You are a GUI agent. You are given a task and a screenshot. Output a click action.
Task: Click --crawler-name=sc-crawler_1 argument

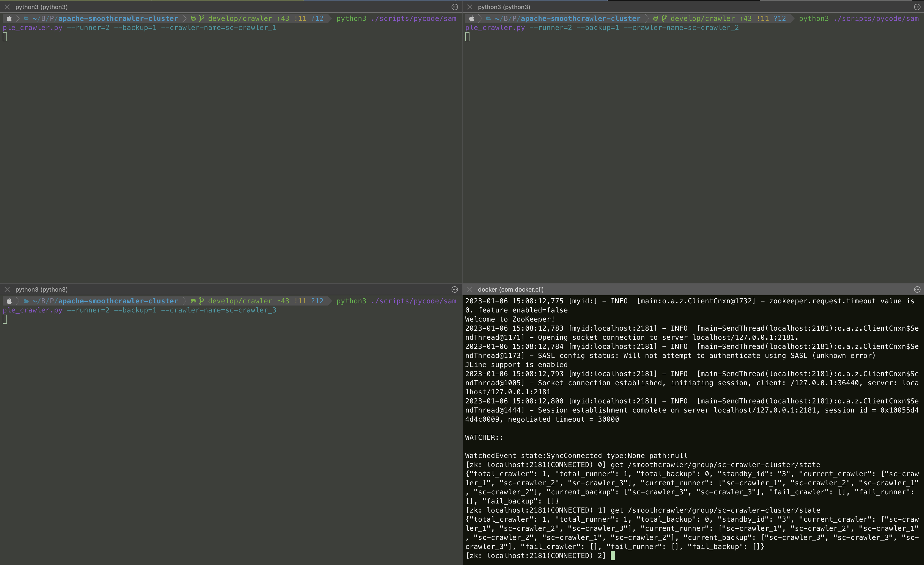[x=219, y=28]
